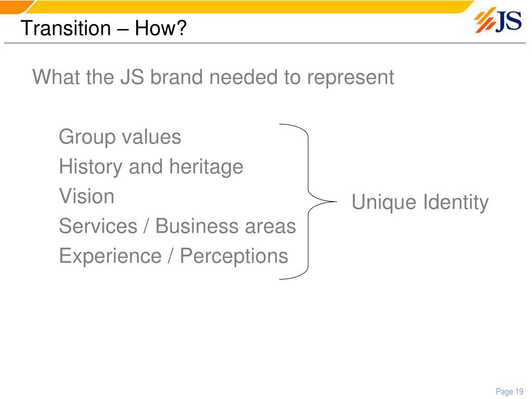
Task: Select the slide title 'Transition – How?'
Action: [103, 28]
